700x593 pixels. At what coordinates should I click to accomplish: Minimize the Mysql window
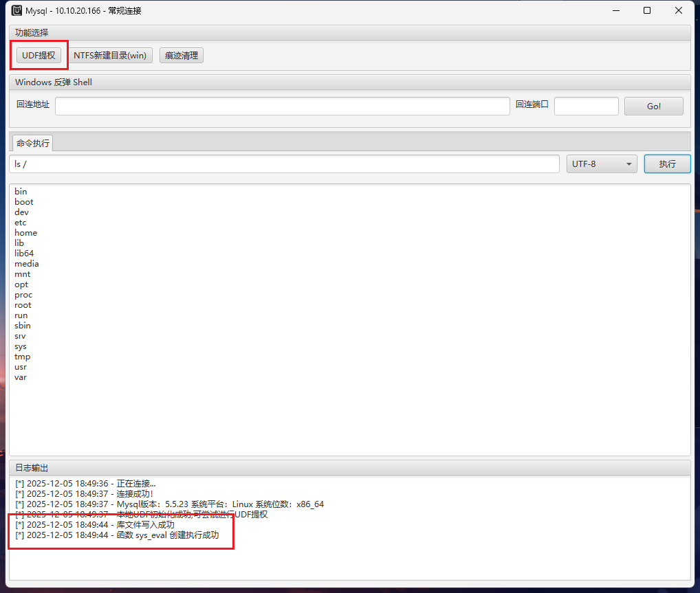[x=615, y=10]
